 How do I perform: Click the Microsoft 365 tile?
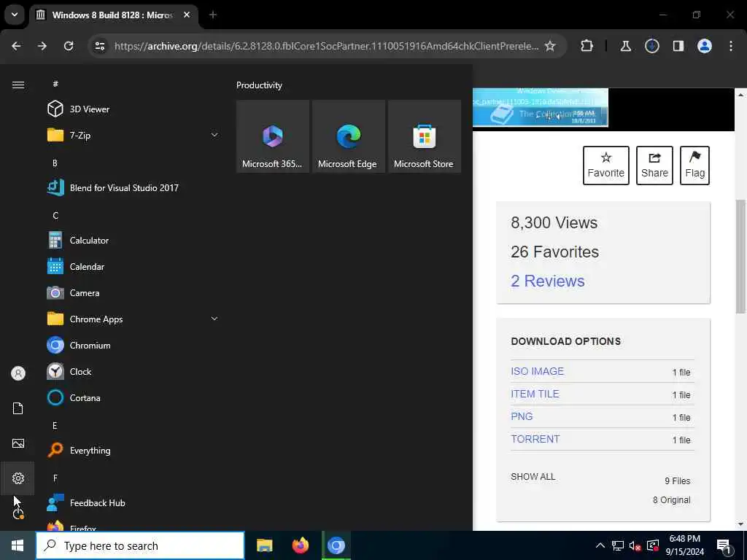point(273,136)
